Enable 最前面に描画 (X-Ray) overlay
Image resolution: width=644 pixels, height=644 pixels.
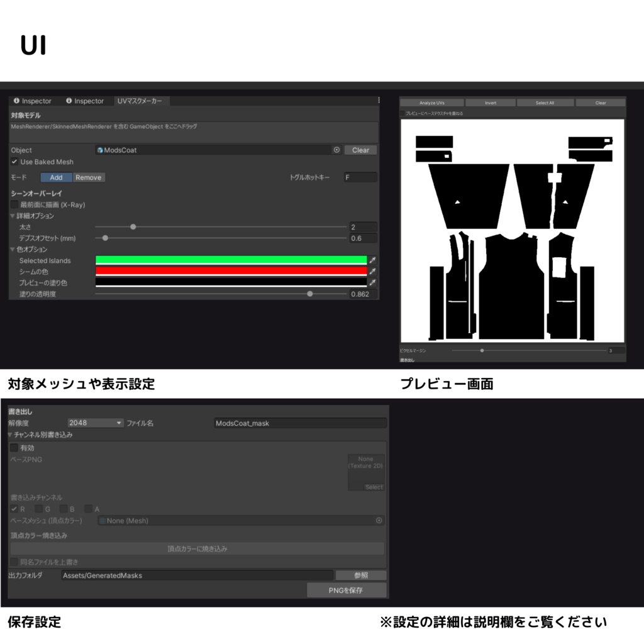[x=14, y=204]
